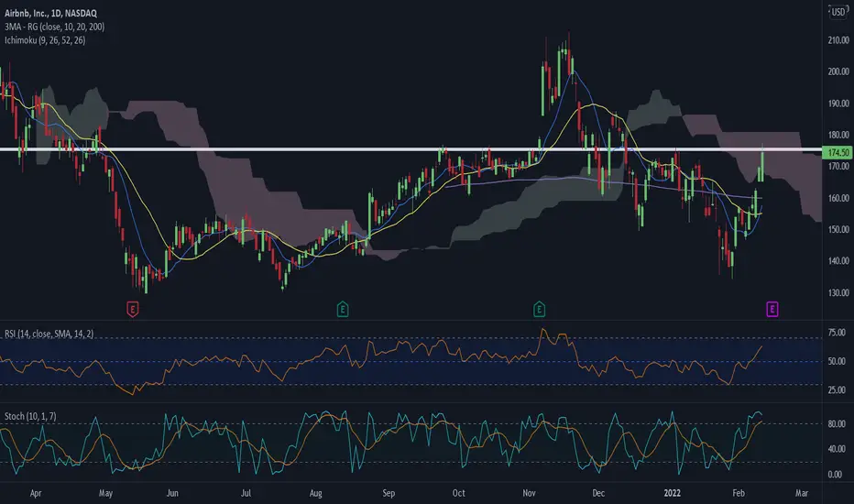Select the white horizontal resistance line
This screenshot has height=504, width=854.
411,149
